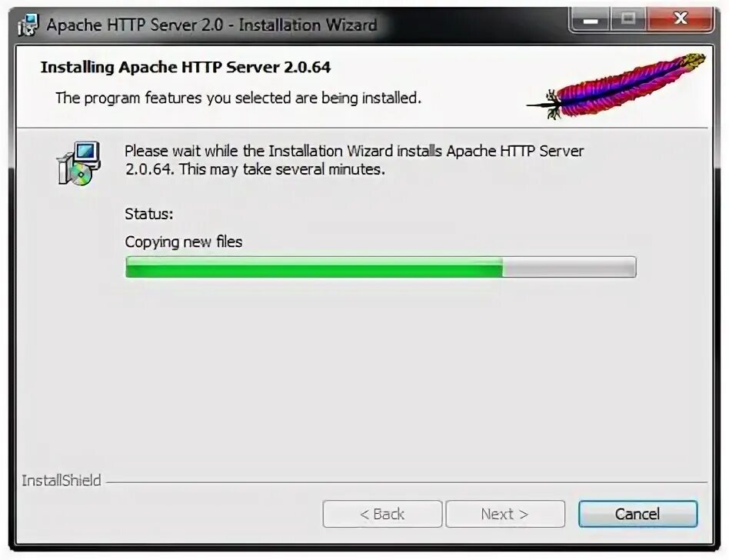
Task: Click the disabled Next > button
Action: (505, 514)
